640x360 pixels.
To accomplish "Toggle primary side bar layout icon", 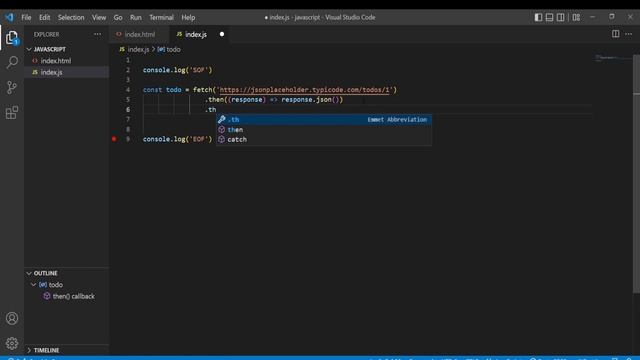I will pyautogui.click(x=538, y=17).
